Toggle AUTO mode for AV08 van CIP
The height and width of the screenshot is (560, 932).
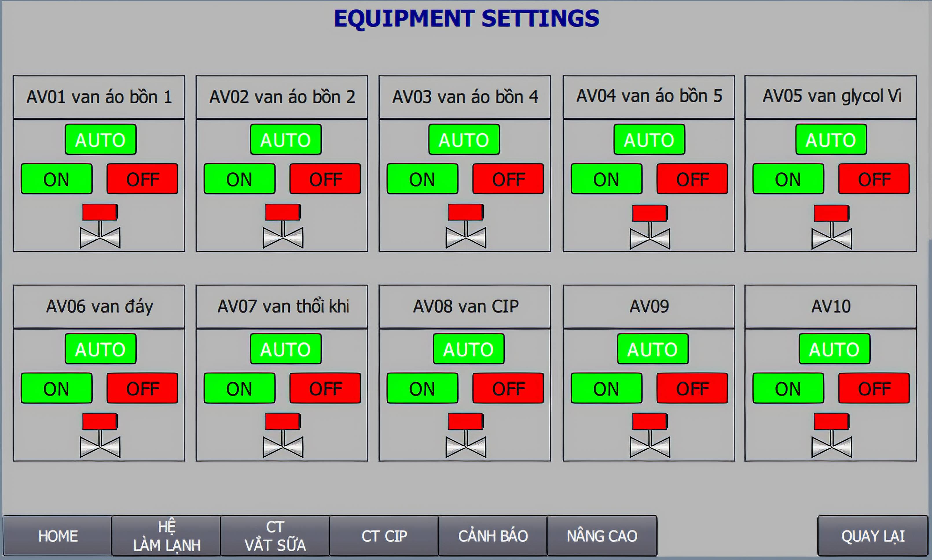tap(468, 349)
